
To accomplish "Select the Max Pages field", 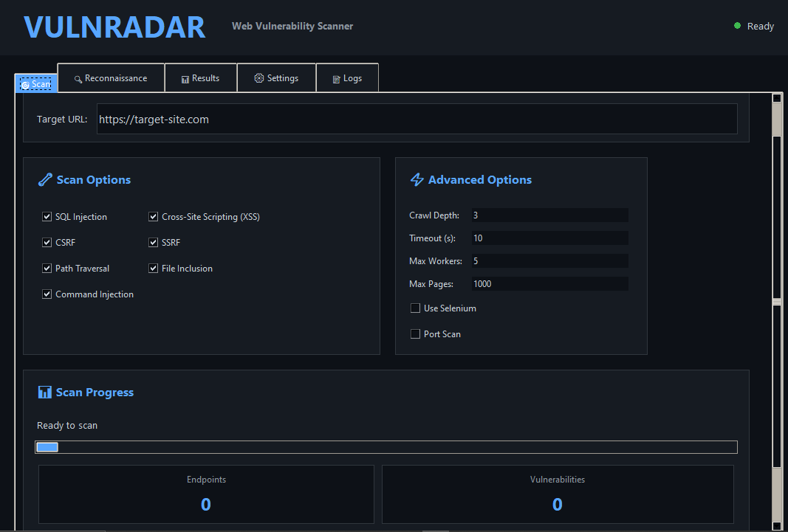I will click(x=549, y=283).
